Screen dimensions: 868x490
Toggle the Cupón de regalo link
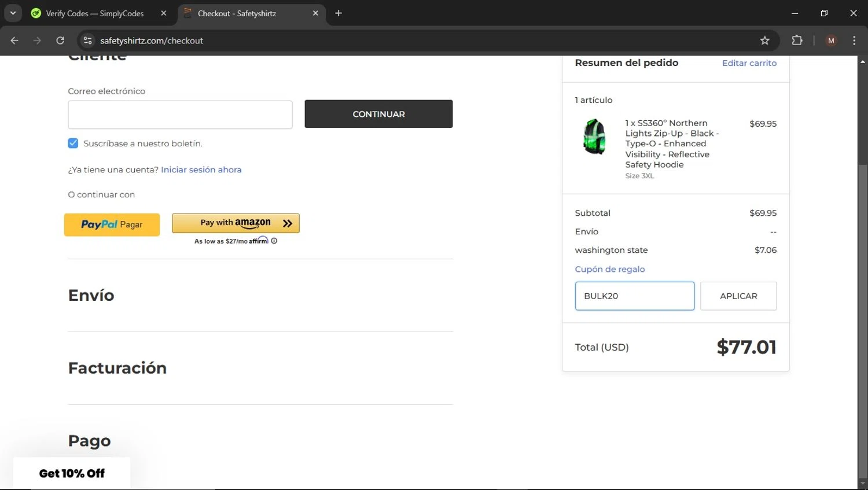[610, 269]
